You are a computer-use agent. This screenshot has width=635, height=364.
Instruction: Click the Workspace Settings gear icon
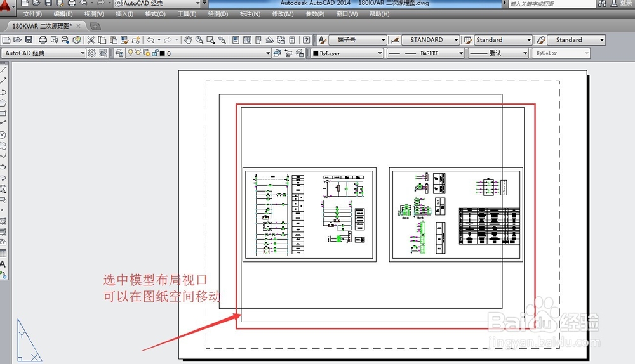point(92,53)
